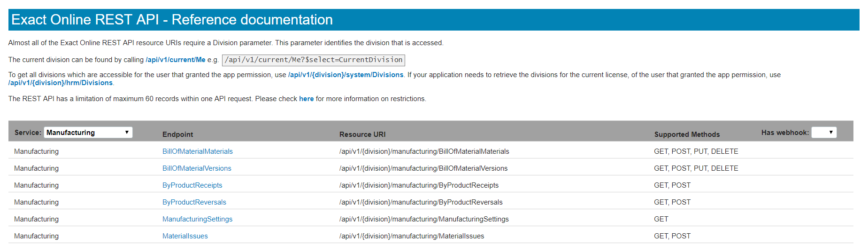Click the page title banner heading
The height and width of the screenshot is (245, 868).
tap(172, 20)
